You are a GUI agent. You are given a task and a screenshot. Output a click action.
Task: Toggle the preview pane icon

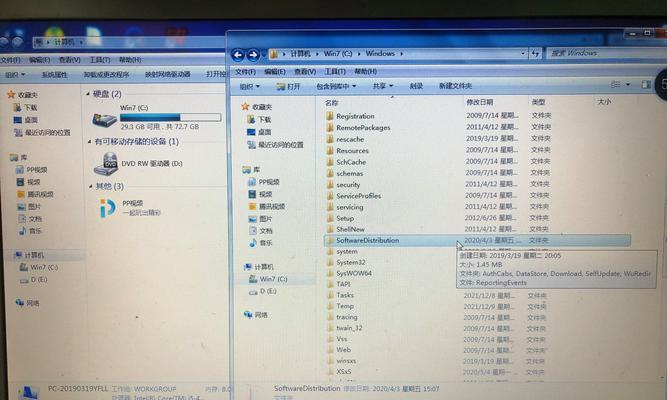646,85
